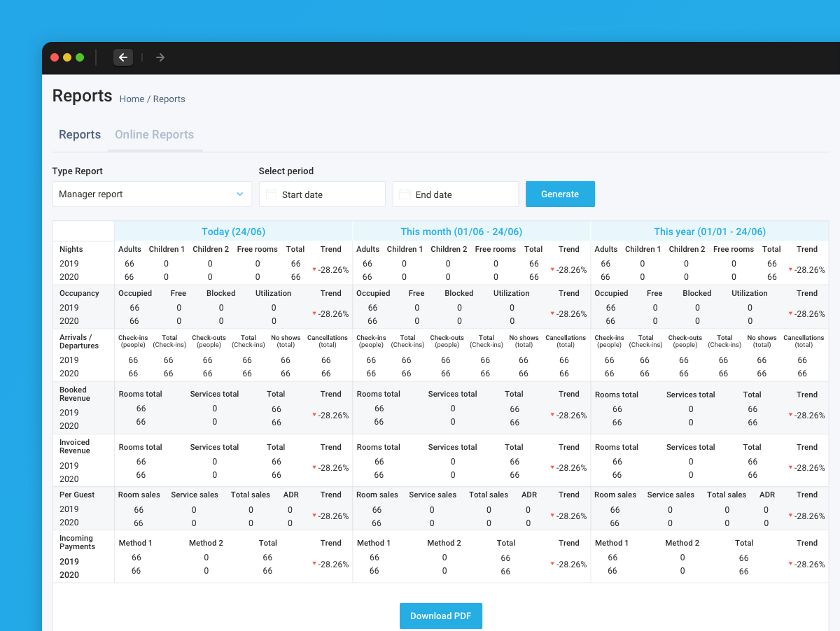Click red trend arrow in Today's Incoming Payments row

pos(314,563)
